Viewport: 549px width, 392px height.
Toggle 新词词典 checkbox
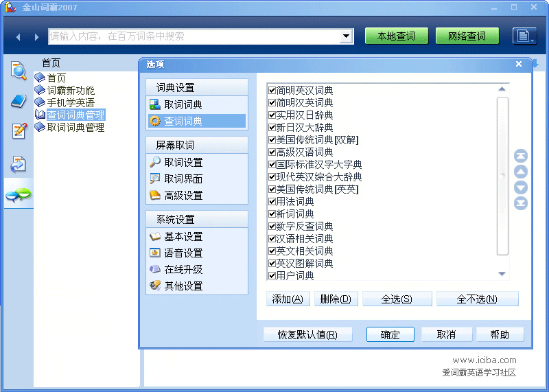272,214
